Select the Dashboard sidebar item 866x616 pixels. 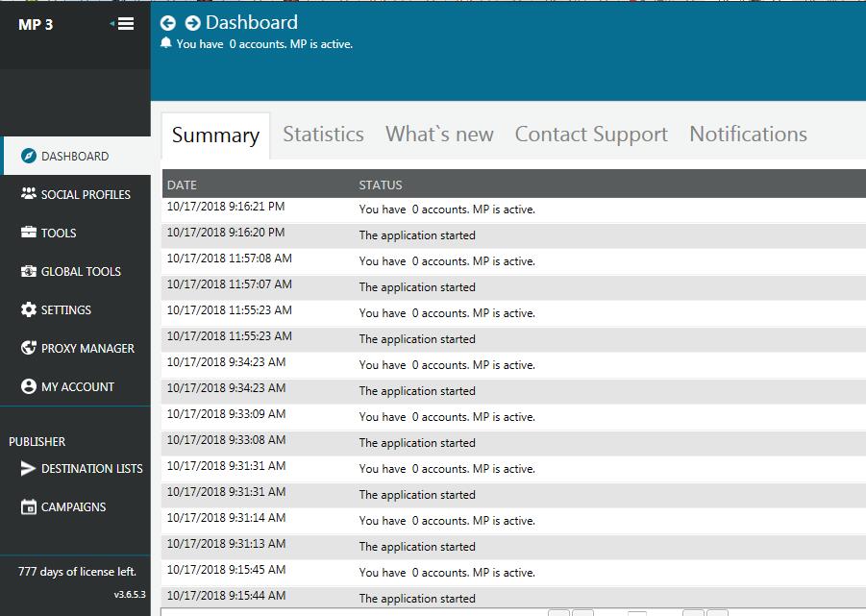tap(75, 156)
